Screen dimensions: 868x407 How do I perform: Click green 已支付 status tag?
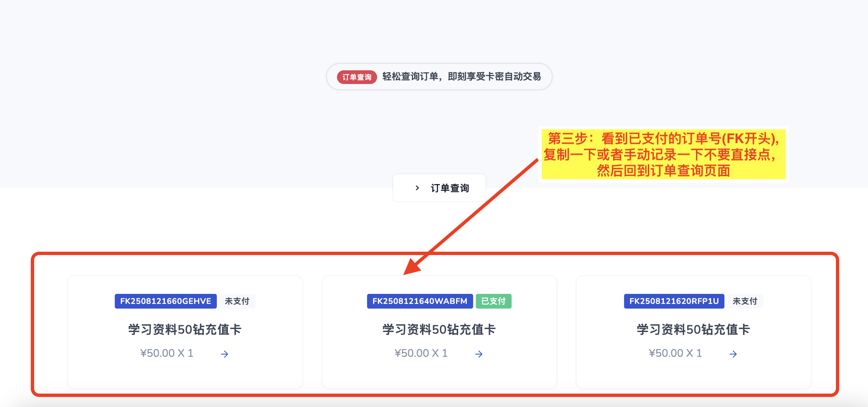pyautogui.click(x=493, y=301)
